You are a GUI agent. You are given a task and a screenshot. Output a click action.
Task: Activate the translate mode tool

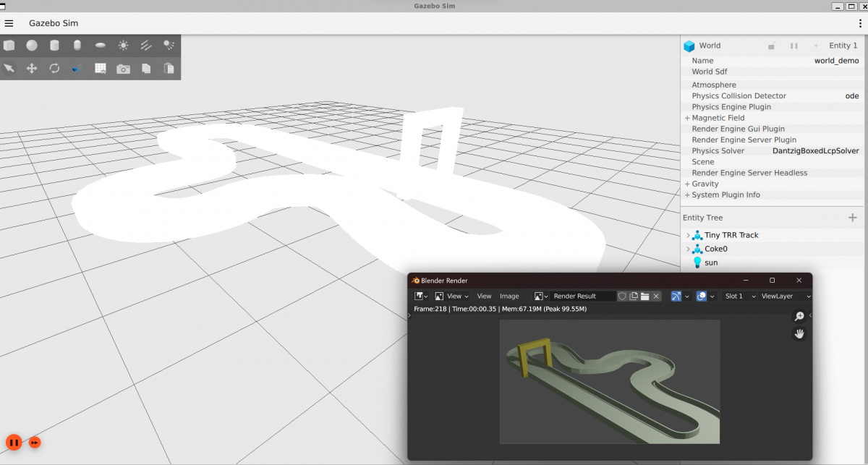[x=32, y=68]
